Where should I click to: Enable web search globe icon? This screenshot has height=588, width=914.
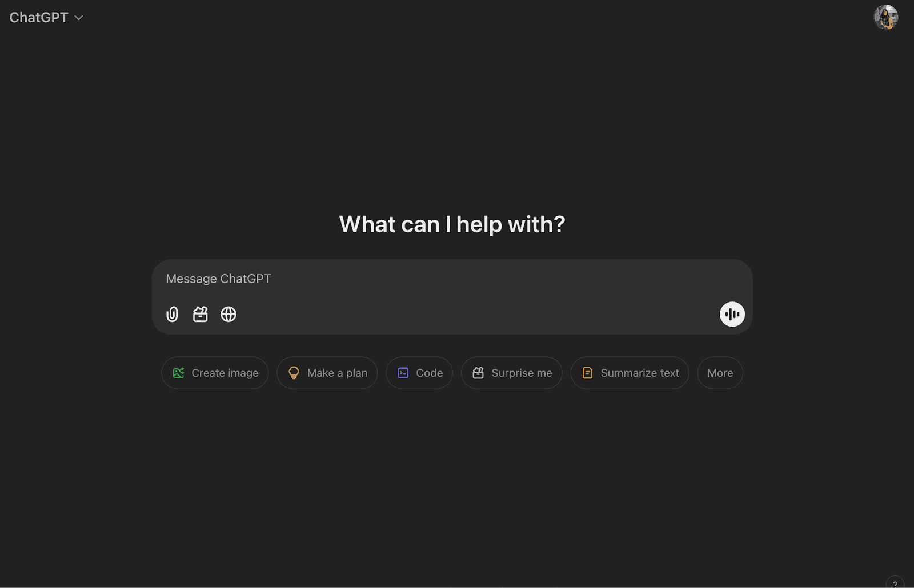[228, 314]
